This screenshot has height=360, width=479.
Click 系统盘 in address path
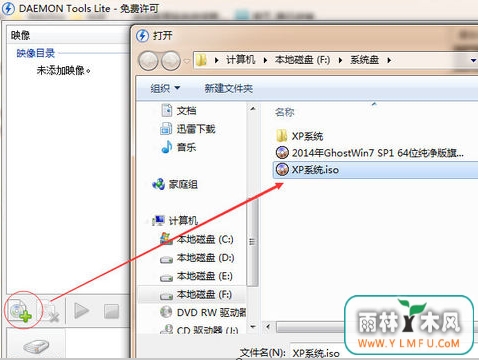click(x=364, y=60)
